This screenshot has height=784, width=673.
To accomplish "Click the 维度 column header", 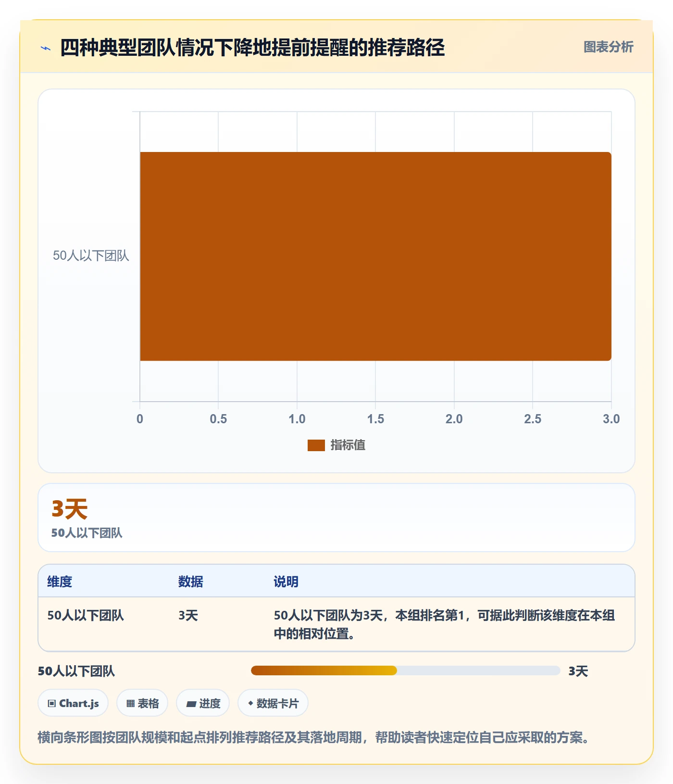I will [x=60, y=582].
